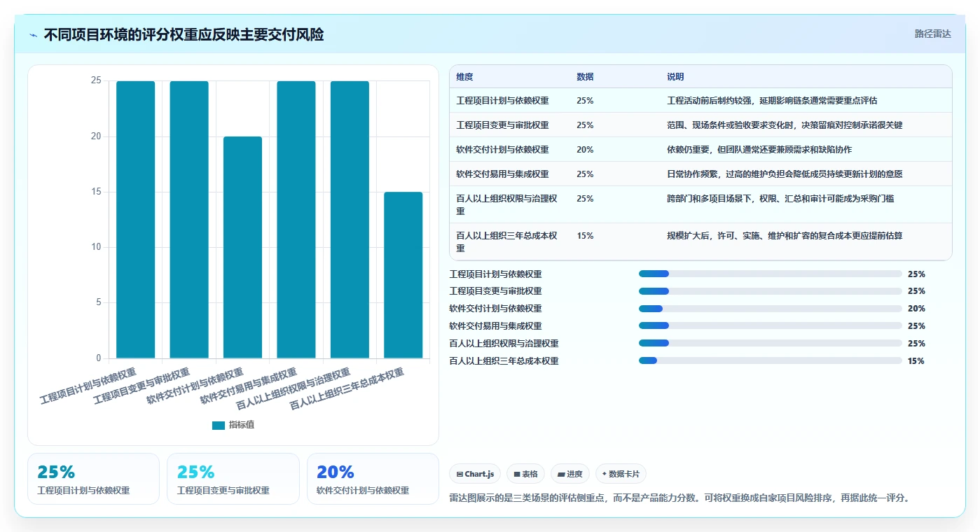Click the 20% label beside progress bar

pos(916,309)
